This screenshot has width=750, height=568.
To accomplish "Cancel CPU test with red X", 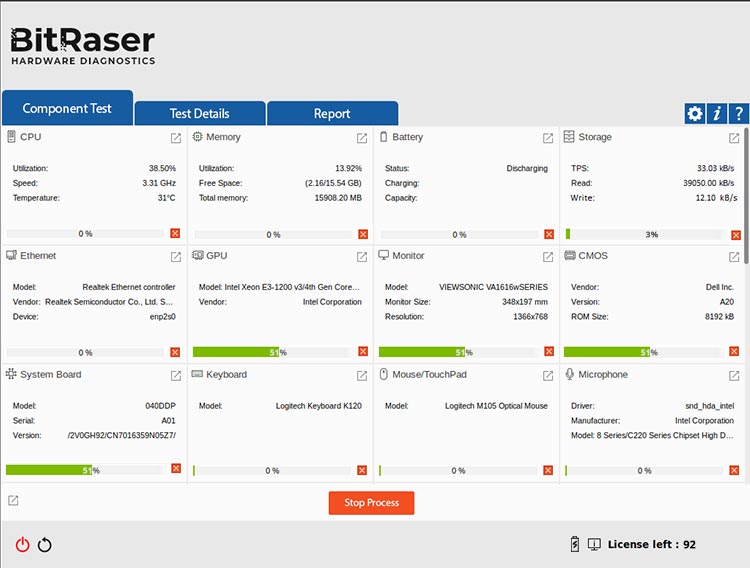I will [175, 234].
